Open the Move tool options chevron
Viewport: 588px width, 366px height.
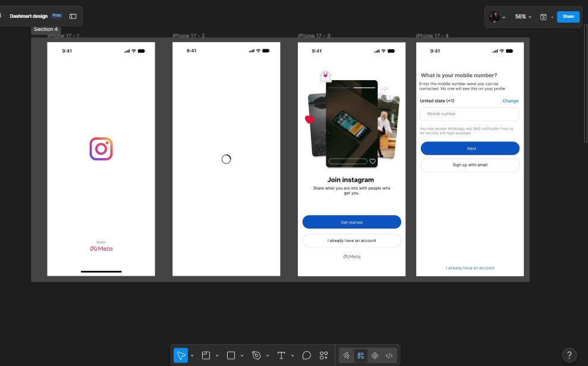click(192, 355)
